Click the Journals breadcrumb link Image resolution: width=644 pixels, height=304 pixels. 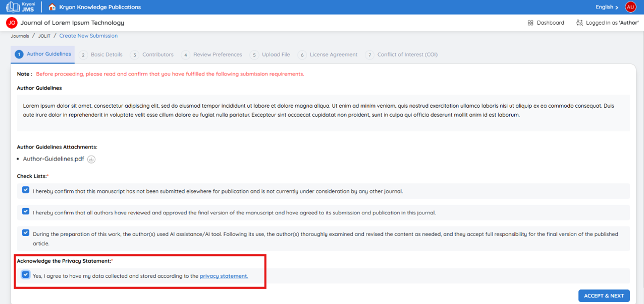coord(20,36)
